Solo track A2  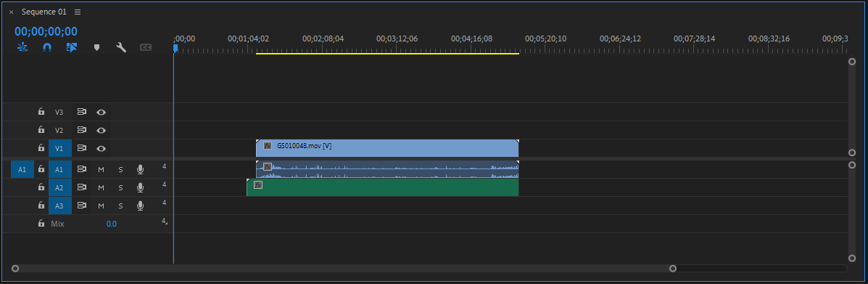tap(120, 188)
